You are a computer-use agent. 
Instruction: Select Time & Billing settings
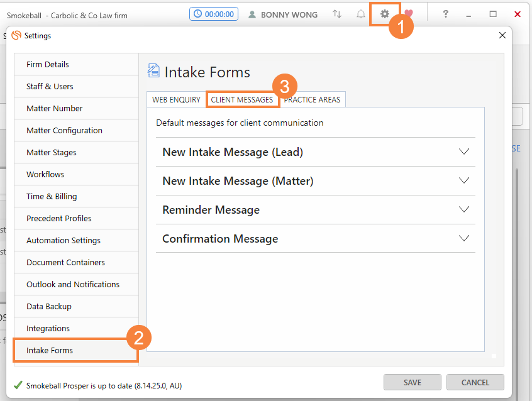[x=76, y=197]
